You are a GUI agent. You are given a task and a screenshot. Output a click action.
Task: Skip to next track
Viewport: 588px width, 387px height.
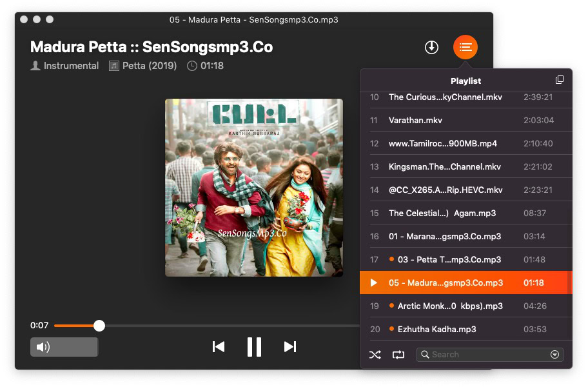(290, 347)
